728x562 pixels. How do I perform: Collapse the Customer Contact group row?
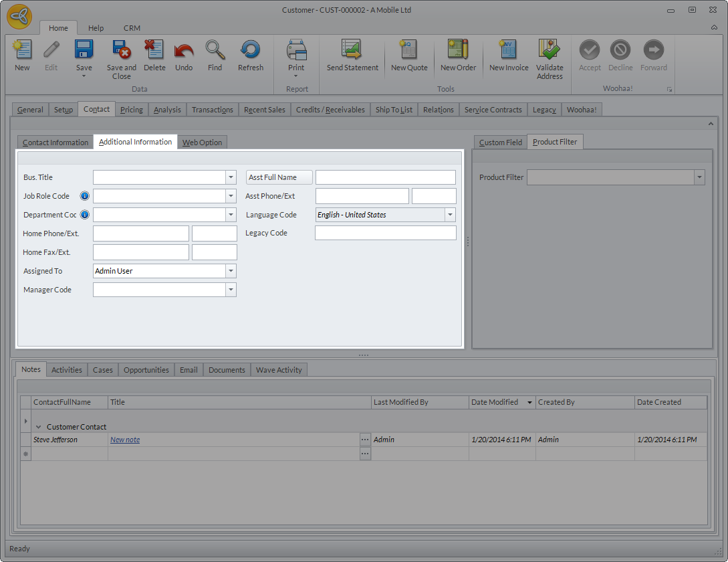(x=38, y=427)
